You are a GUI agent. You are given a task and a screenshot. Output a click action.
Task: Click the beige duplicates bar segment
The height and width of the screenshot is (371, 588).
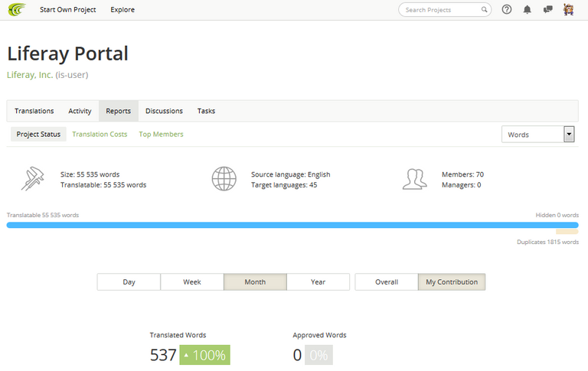(567, 232)
